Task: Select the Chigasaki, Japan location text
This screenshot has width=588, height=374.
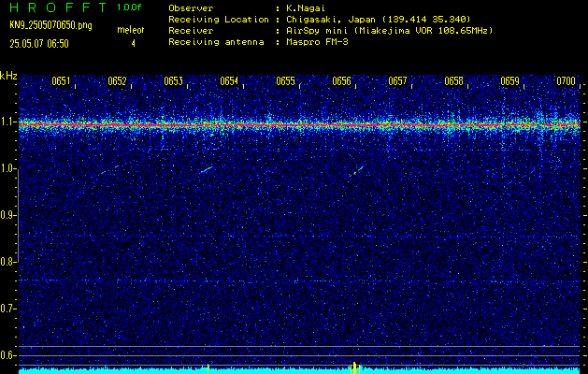Action: pyautogui.click(x=378, y=19)
